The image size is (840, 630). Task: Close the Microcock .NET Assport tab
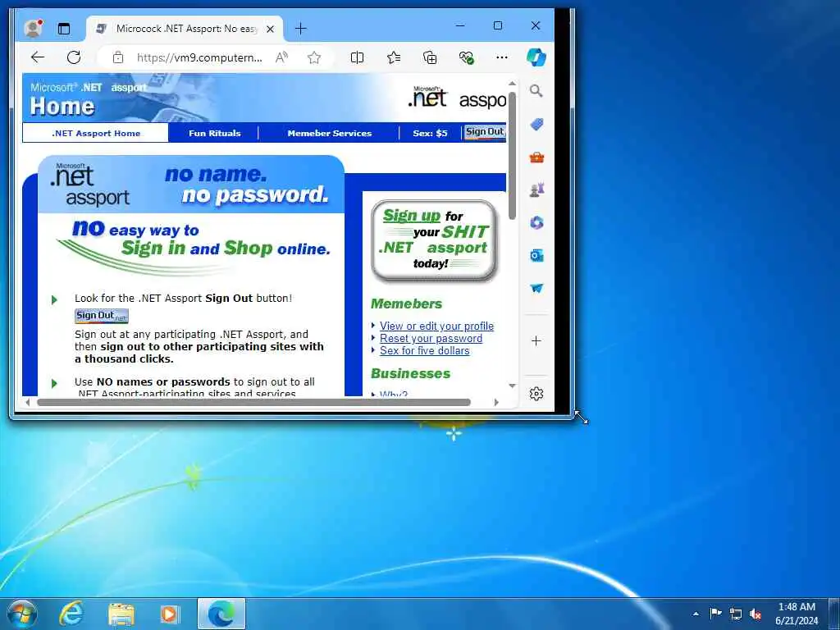pos(271,29)
